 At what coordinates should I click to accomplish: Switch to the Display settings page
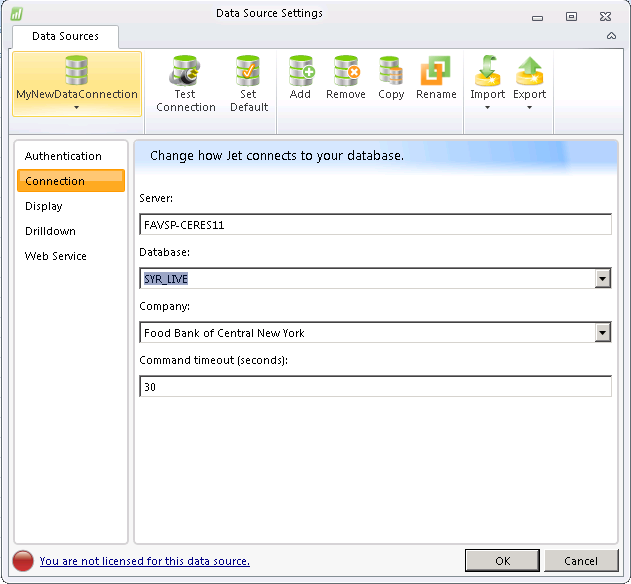click(44, 206)
